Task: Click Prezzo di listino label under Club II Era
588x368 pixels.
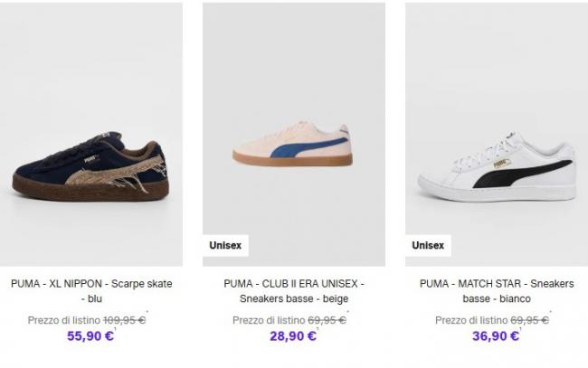Action: point(269,320)
